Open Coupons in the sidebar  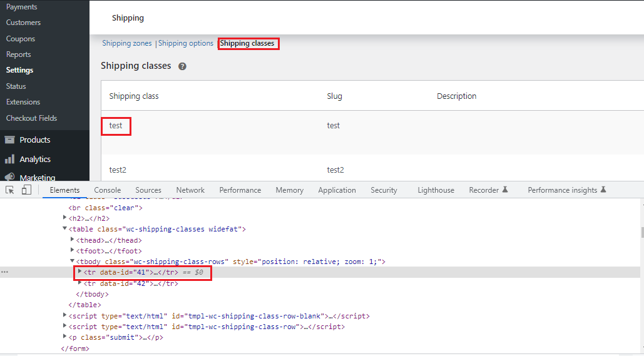[x=21, y=39]
